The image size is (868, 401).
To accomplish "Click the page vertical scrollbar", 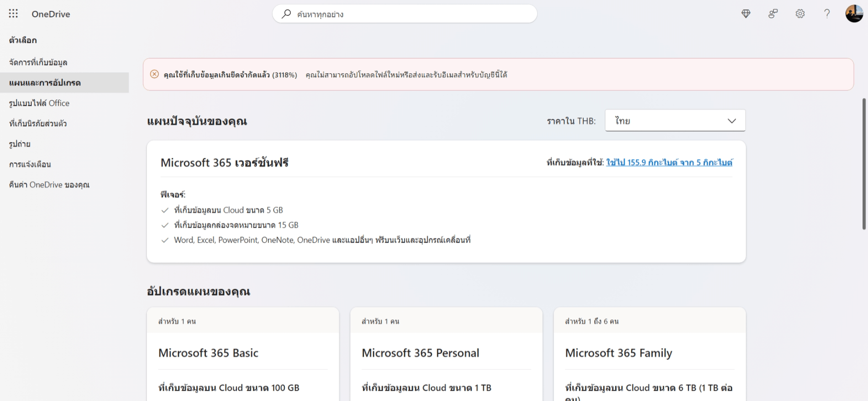I will [x=864, y=163].
